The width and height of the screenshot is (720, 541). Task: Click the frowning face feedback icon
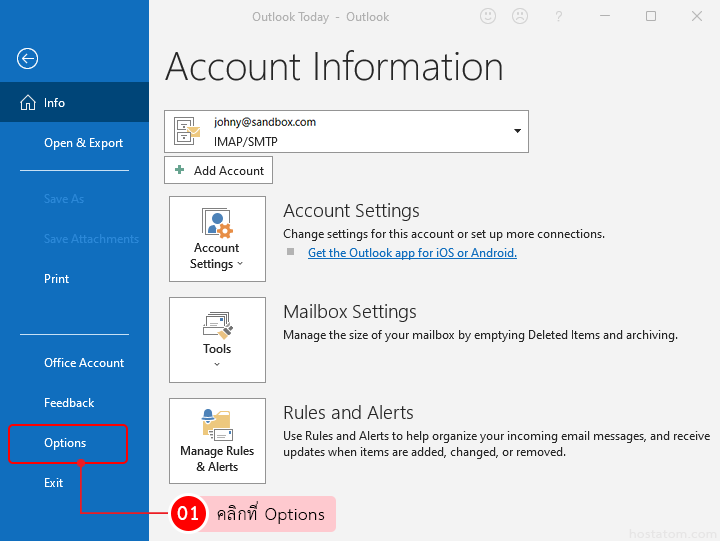520,17
